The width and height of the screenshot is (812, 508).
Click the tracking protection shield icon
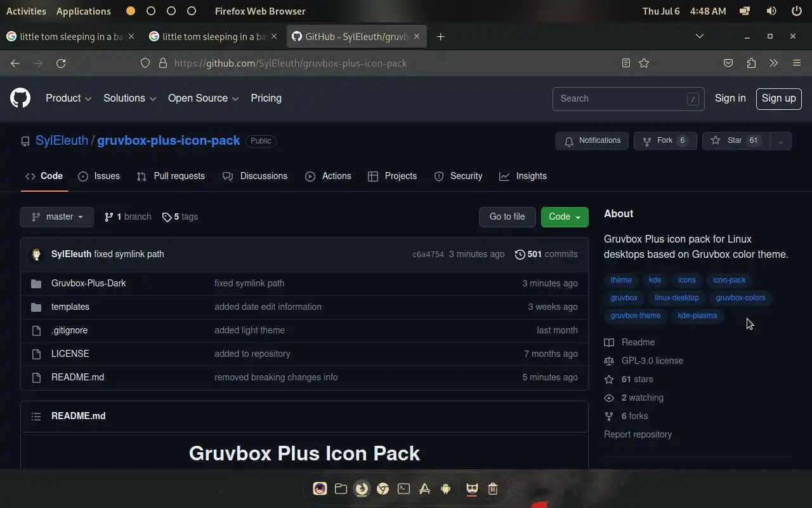(145, 63)
